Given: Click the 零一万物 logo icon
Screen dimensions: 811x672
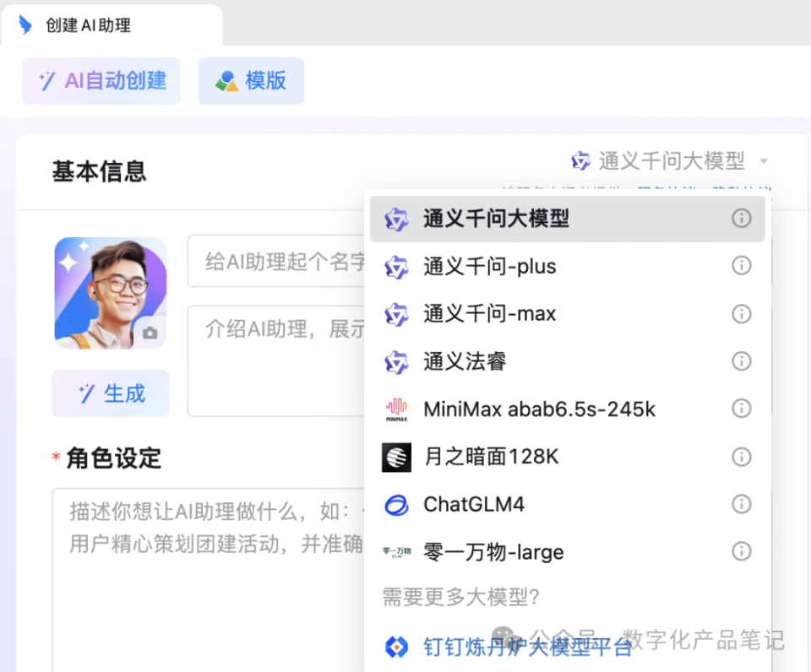Looking at the screenshot, I should pyautogui.click(x=397, y=552).
